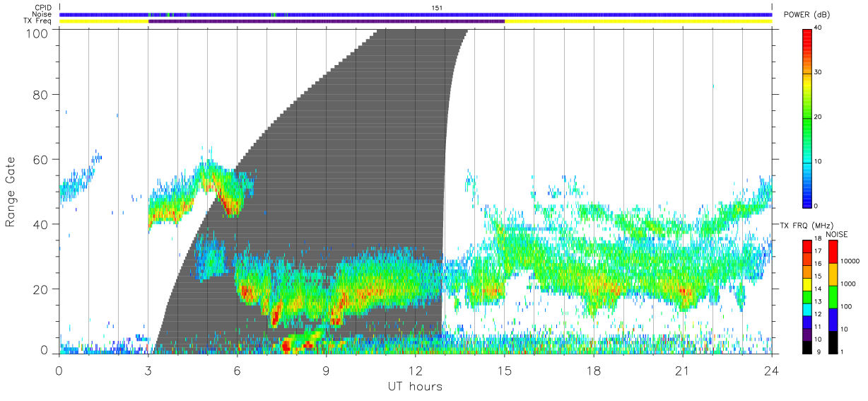Screen dimensions: 868x401
Task: Click the 18 label on TX FRQ legend
Action: pos(817,240)
